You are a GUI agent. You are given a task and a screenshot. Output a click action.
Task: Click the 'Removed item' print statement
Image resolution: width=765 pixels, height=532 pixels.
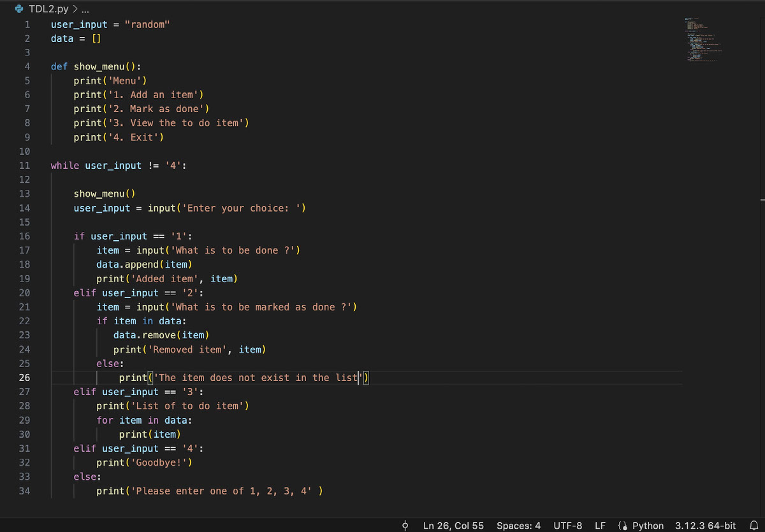tap(190, 349)
